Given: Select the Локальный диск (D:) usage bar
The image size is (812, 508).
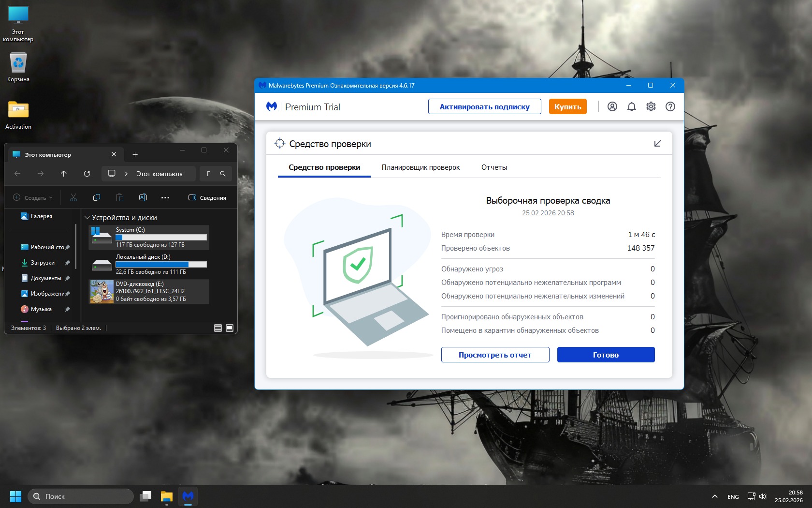Looking at the screenshot, I should (x=161, y=264).
